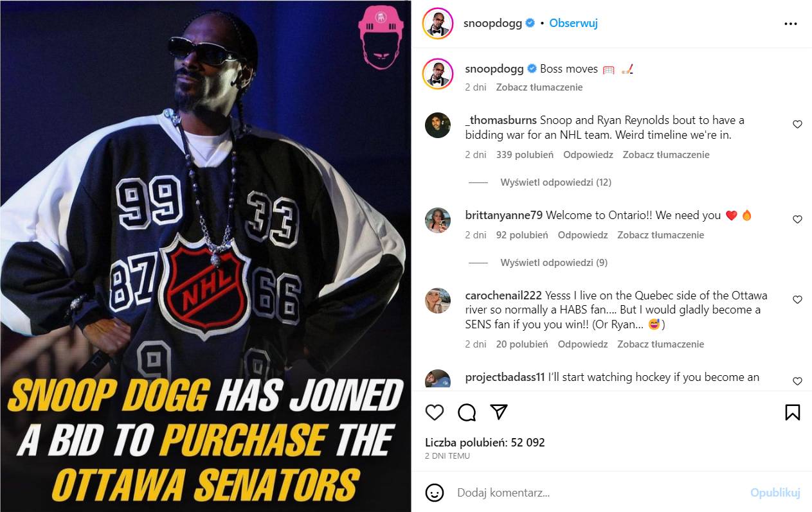812x512 pixels.
Task: Like brittanyanne79's comment heart
Action: [797, 219]
